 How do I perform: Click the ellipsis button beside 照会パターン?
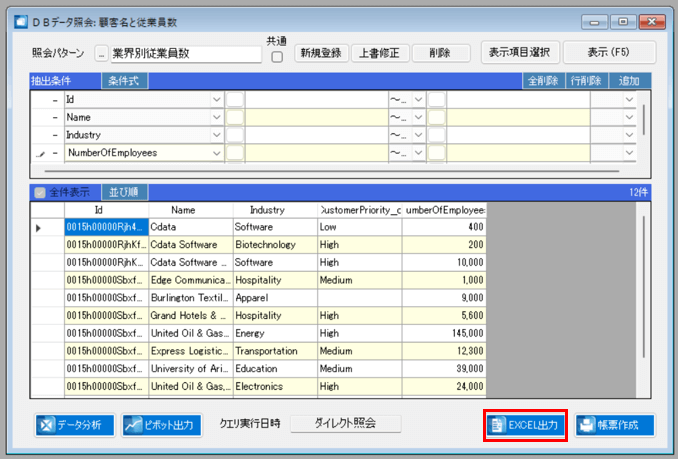click(101, 54)
